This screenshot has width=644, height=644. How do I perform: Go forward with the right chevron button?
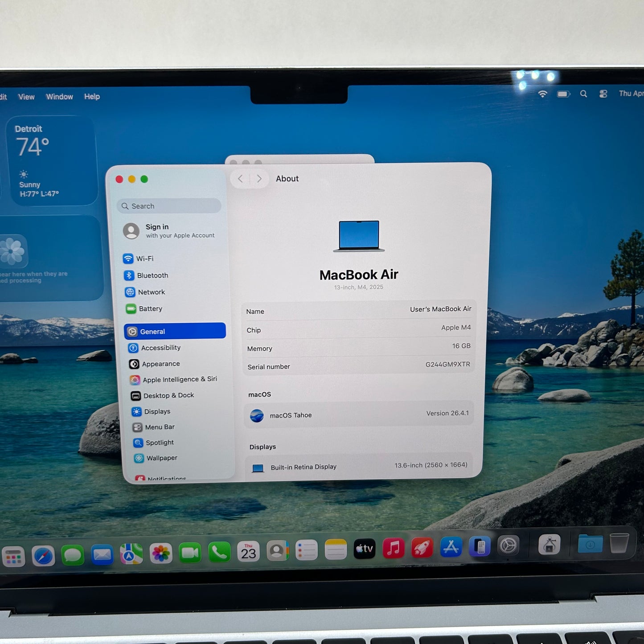[259, 179]
